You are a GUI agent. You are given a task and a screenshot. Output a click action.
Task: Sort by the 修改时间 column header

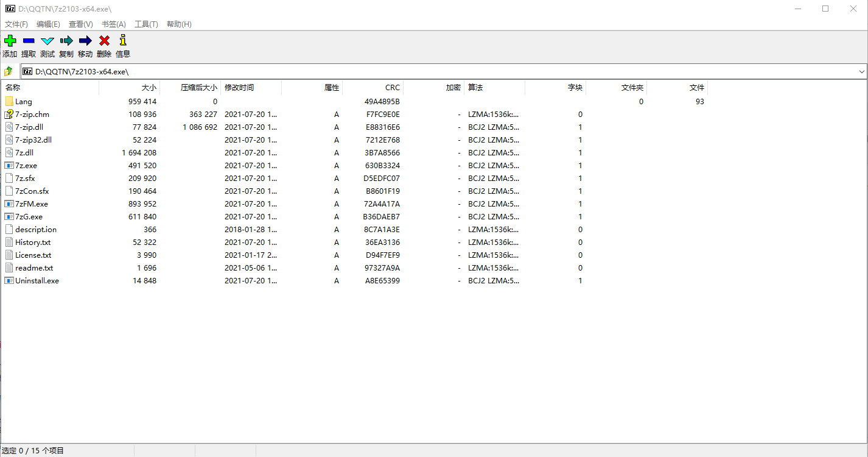(x=251, y=88)
